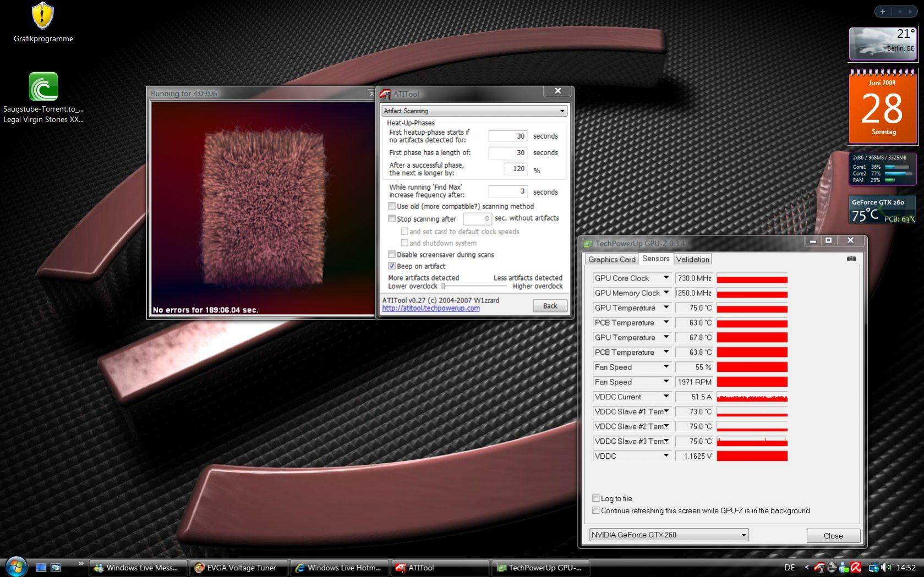Uncheck 'Beep on artifact' option
Screen dimensions: 924x577
point(392,266)
